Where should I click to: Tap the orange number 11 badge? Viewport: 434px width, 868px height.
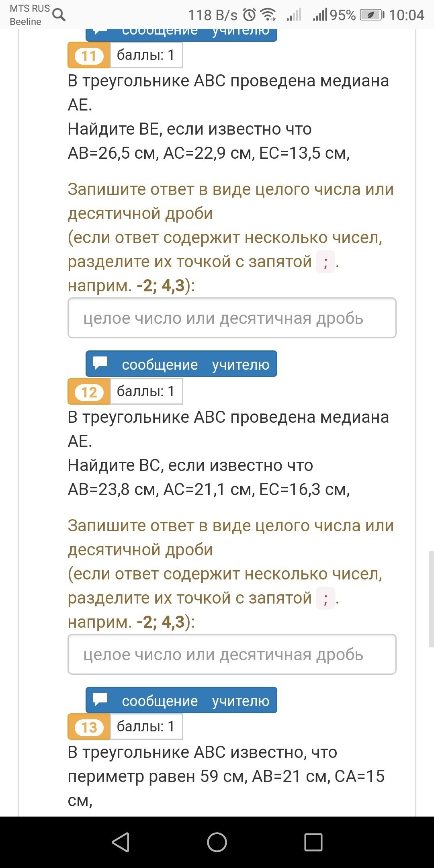click(89, 56)
